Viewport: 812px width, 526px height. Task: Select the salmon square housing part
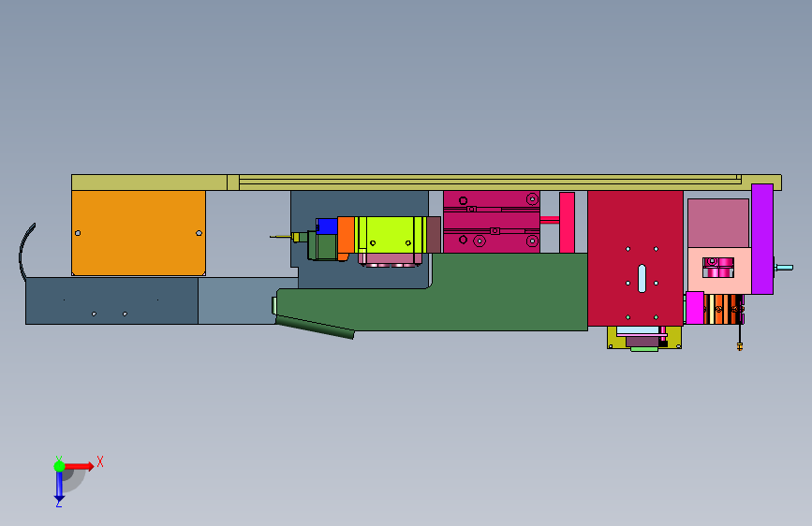pyautogui.click(x=719, y=270)
